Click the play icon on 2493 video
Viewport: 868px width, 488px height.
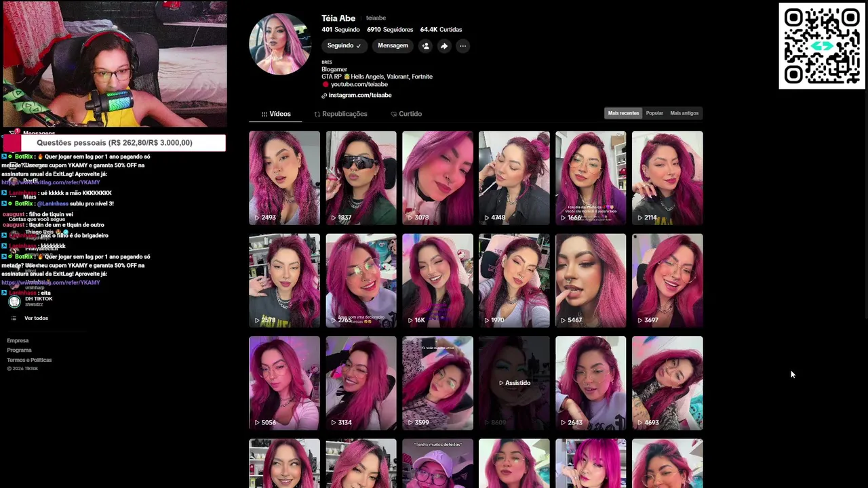(257, 218)
